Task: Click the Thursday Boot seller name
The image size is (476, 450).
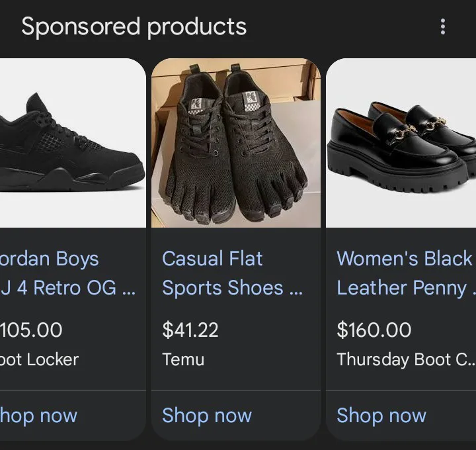Action: (x=405, y=360)
